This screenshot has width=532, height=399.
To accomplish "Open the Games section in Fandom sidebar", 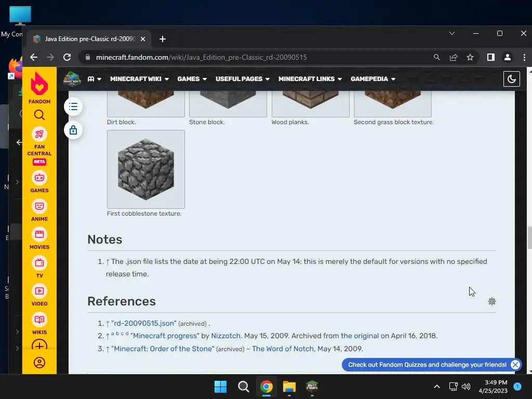I will point(39,182).
